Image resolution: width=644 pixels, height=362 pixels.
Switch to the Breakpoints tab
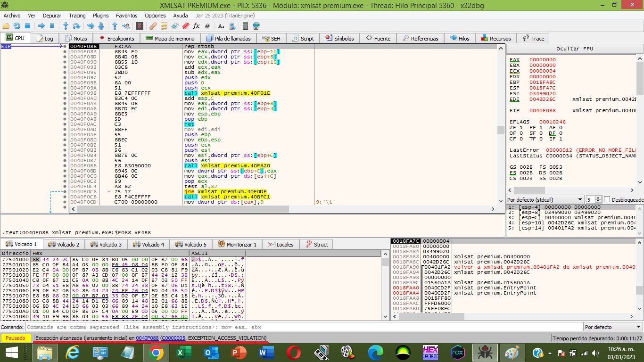pos(116,38)
